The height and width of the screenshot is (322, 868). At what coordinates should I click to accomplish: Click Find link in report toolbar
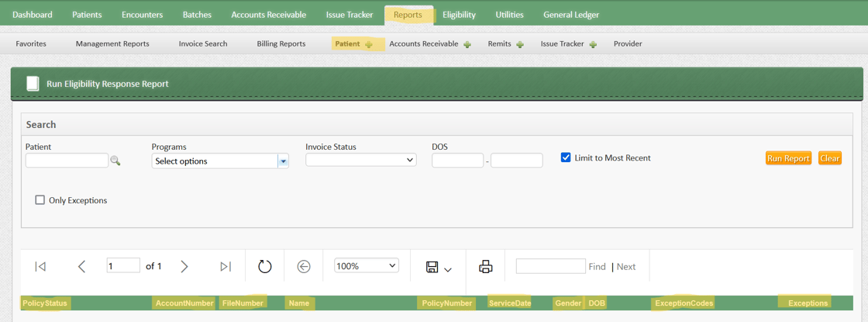tap(597, 267)
